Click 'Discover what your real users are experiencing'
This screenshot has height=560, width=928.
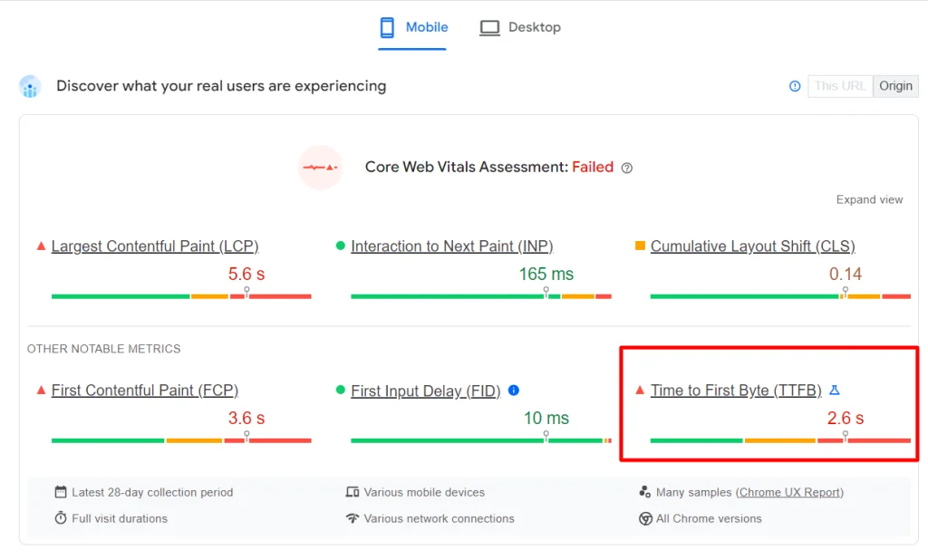click(x=221, y=86)
